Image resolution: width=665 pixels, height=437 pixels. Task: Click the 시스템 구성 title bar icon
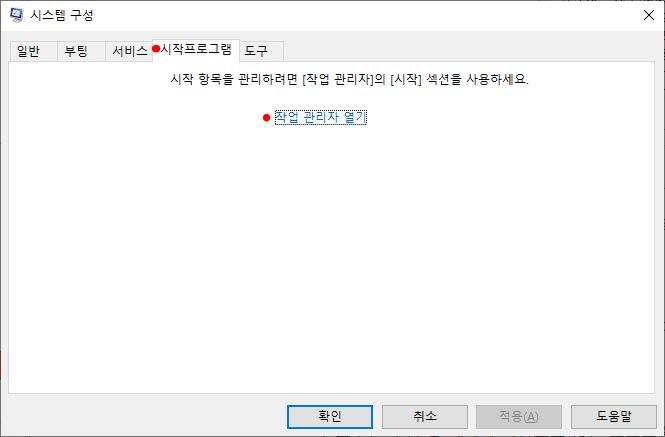(17, 15)
